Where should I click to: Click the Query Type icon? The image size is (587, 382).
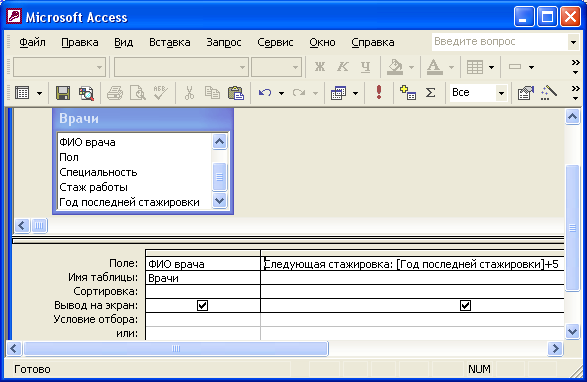(x=338, y=93)
